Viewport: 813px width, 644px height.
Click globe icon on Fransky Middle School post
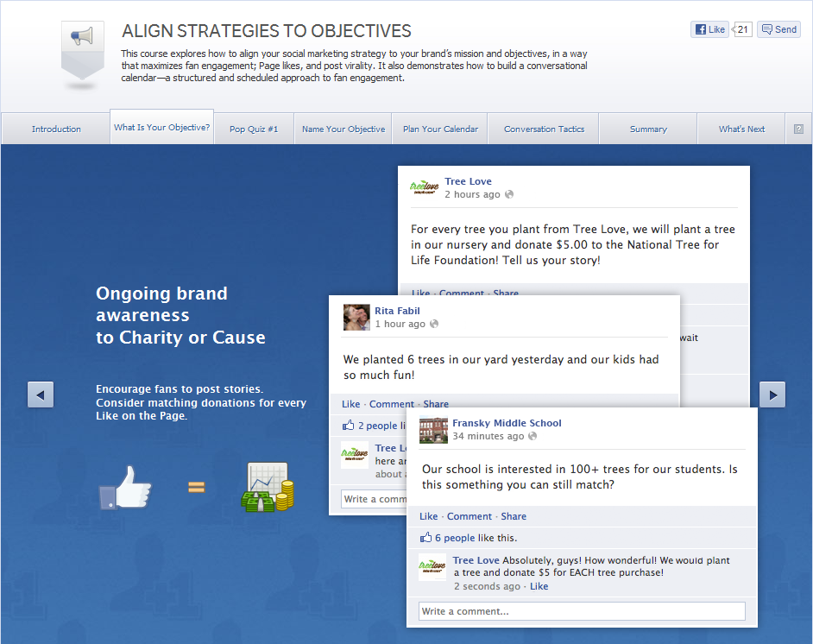click(533, 436)
